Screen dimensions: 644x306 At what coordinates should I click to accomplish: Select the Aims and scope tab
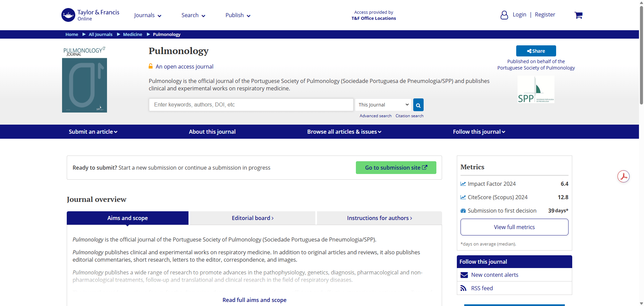(127, 218)
